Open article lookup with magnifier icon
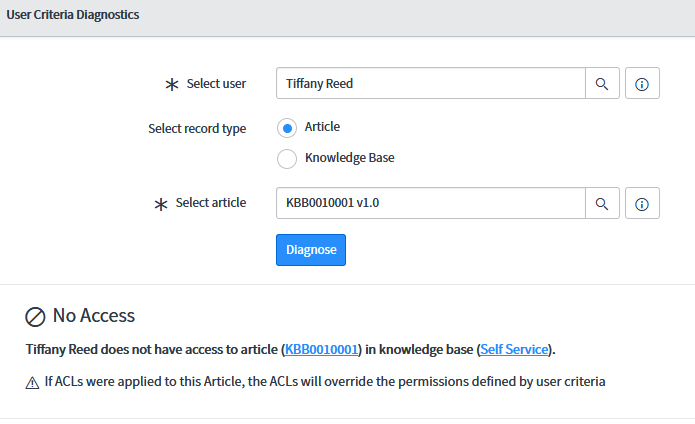The width and height of the screenshot is (695, 424). tap(602, 203)
